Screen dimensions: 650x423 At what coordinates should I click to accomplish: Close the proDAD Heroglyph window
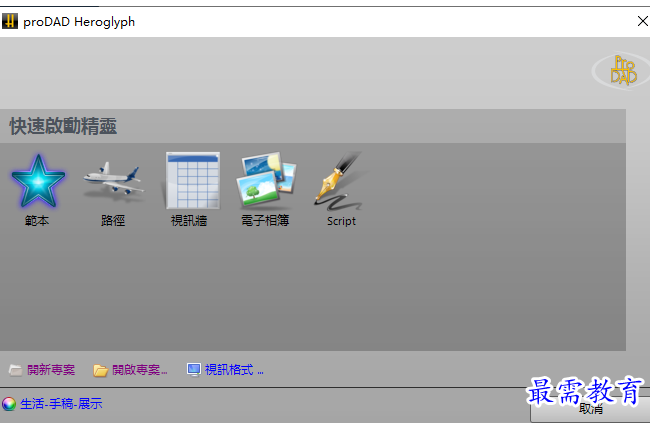click(x=643, y=21)
